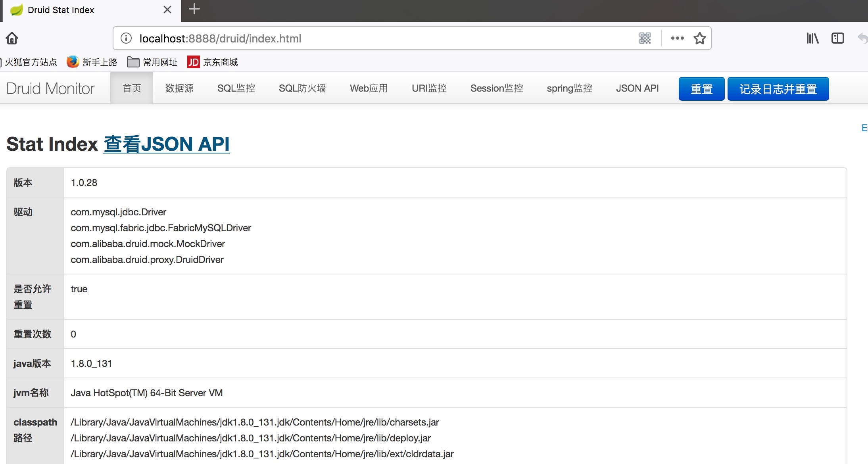
Task: Bookmark this page with the star icon
Action: point(699,38)
